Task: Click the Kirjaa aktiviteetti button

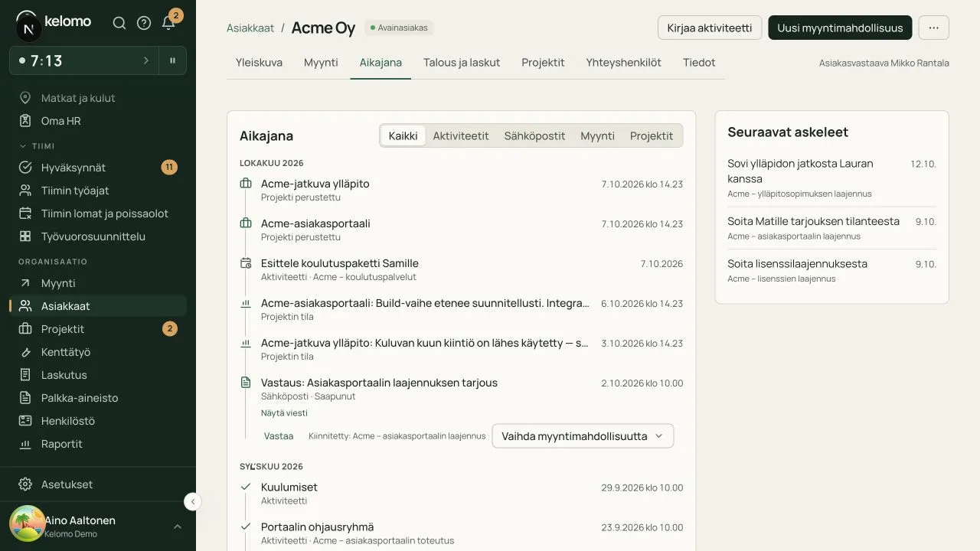Action: 710,28
